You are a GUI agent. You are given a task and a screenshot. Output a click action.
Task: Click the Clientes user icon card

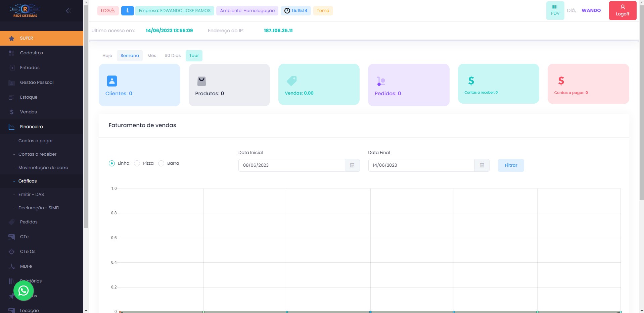[x=112, y=81]
